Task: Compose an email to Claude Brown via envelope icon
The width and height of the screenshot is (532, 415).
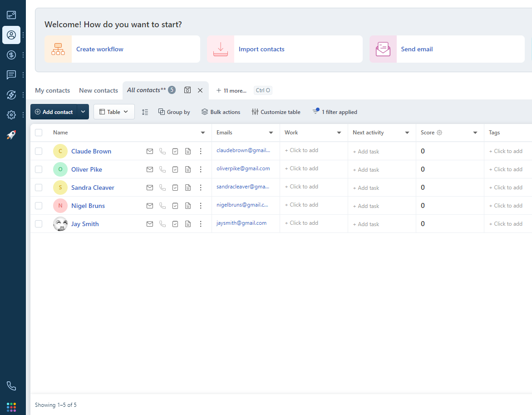Action: pos(150,151)
